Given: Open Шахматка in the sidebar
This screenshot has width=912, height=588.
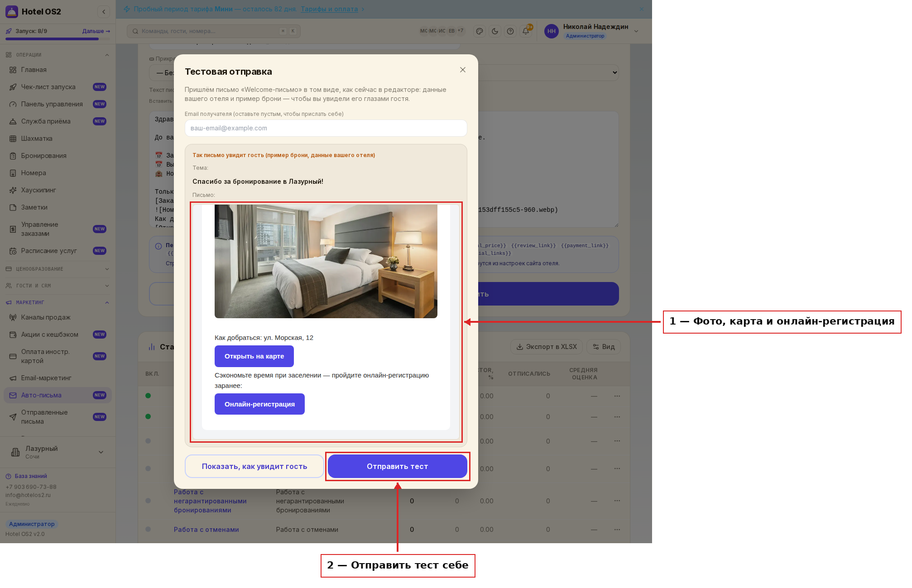Looking at the screenshot, I should click(x=58, y=139).
